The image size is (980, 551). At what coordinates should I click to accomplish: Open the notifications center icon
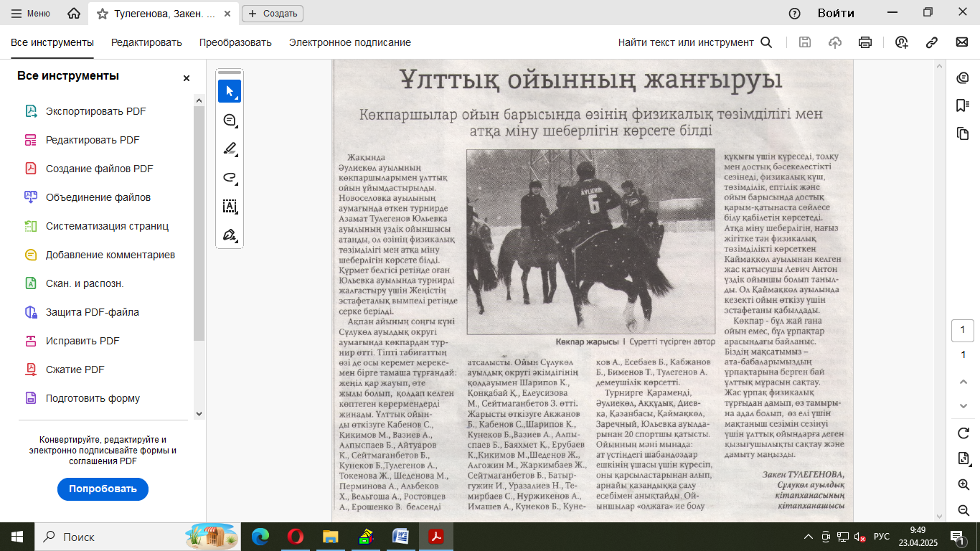click(x=958, y=537)
